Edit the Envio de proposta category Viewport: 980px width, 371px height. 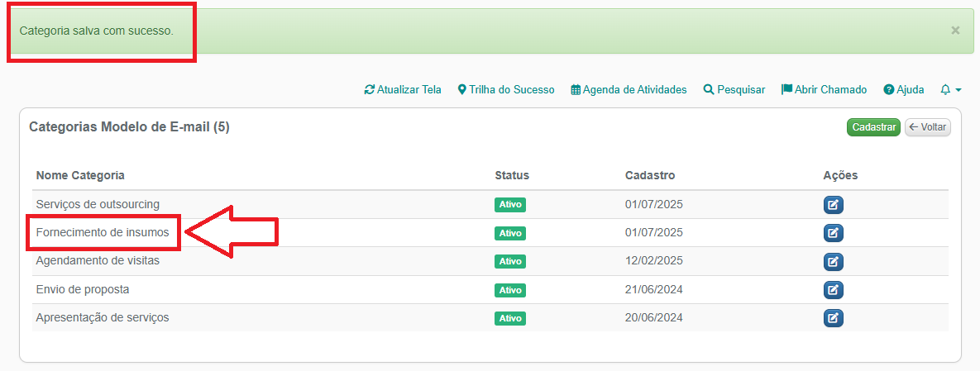point(833,290)
